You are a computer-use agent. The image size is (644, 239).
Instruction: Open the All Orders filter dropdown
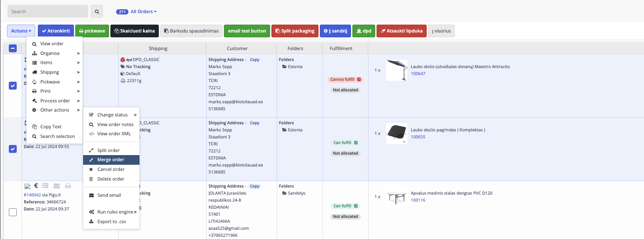[143, 11]
